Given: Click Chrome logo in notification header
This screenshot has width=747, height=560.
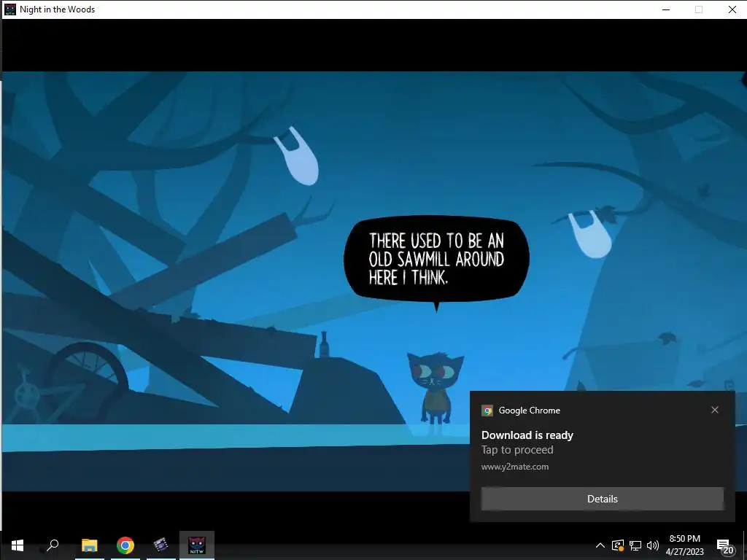Looking at the screenshot, I should tap(487, 411).
